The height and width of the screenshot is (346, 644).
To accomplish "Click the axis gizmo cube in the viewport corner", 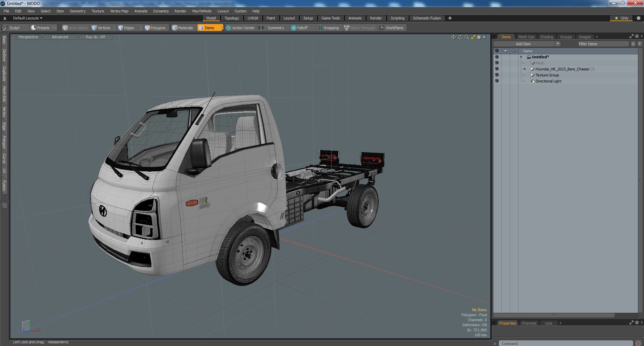I will coord(26,326).
